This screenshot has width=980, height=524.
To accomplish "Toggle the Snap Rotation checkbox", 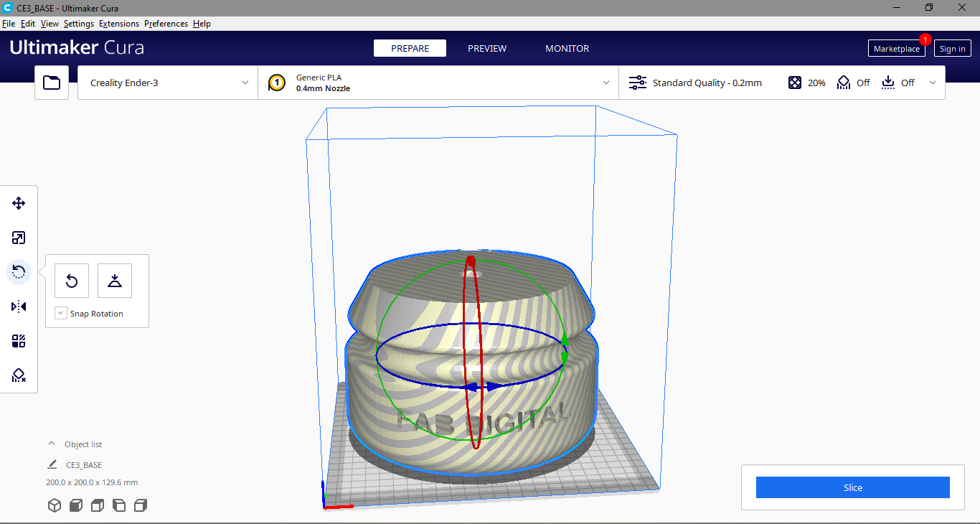I will 62,313.
